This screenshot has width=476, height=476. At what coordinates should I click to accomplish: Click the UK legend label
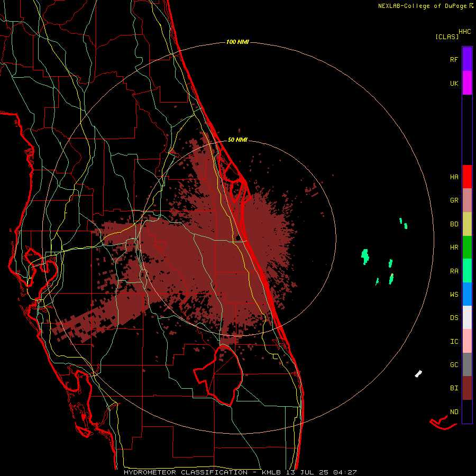[454, 83]
